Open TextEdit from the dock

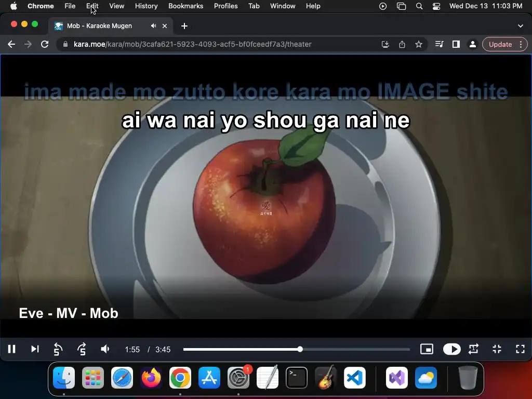(268, 378)
